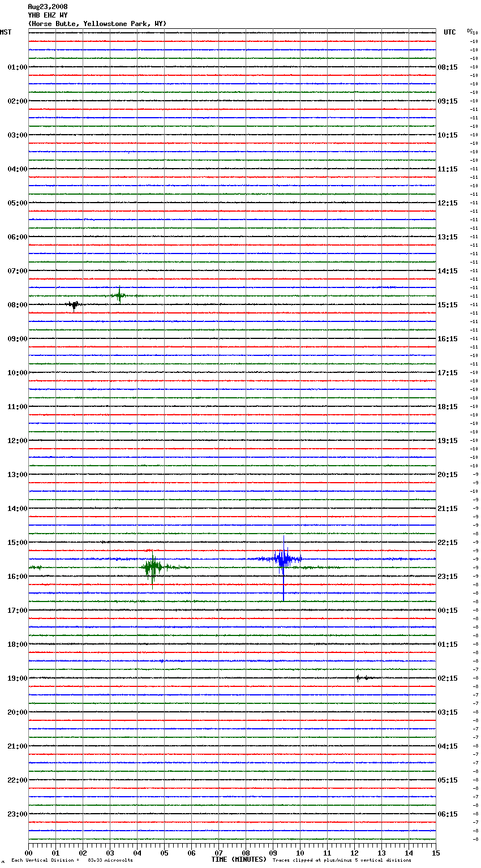
Task: Click the date header Aug23,2008
Action: coord(48,7)
